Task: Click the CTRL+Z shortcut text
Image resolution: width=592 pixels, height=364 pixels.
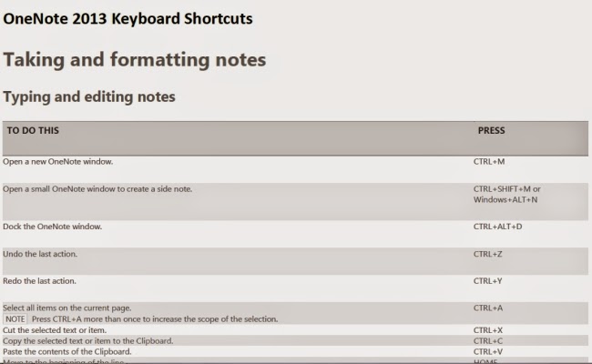Action: 488,254
